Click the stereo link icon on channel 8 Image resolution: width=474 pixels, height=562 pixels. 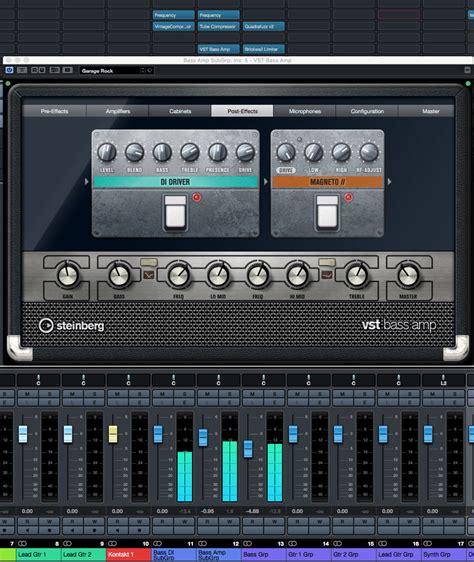pos(22,543)
